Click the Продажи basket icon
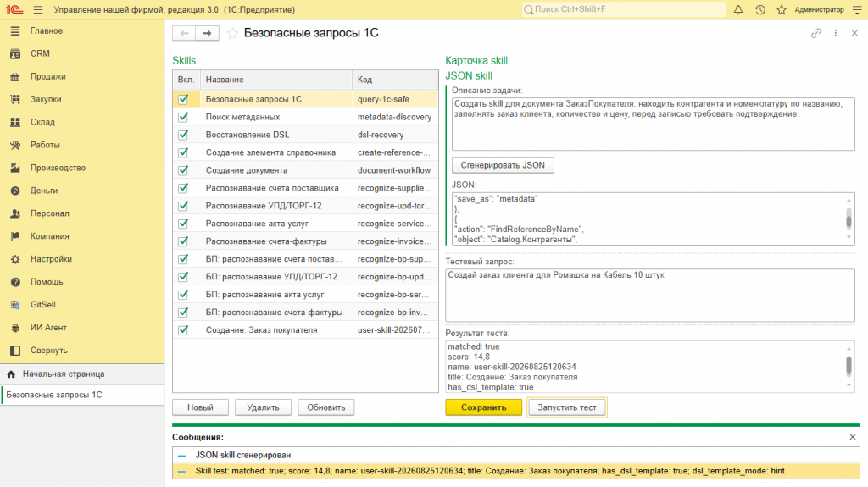This screenshot has height=487, width=868. (15, 76)
